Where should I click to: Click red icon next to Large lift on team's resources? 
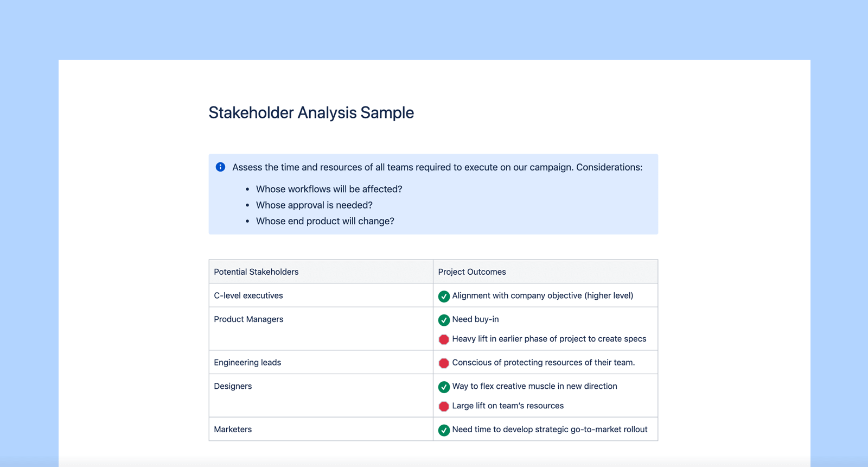[444, 406]
